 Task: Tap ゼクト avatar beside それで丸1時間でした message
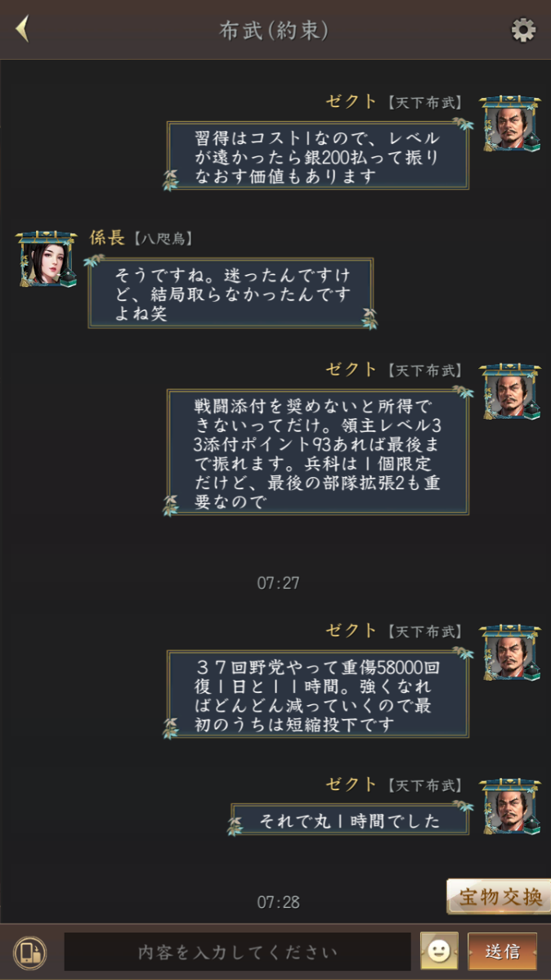[510, 807]
